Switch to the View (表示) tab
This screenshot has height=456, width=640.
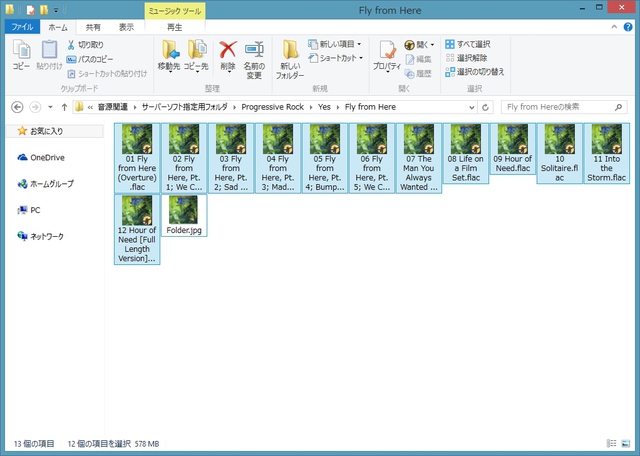[126, 27]
